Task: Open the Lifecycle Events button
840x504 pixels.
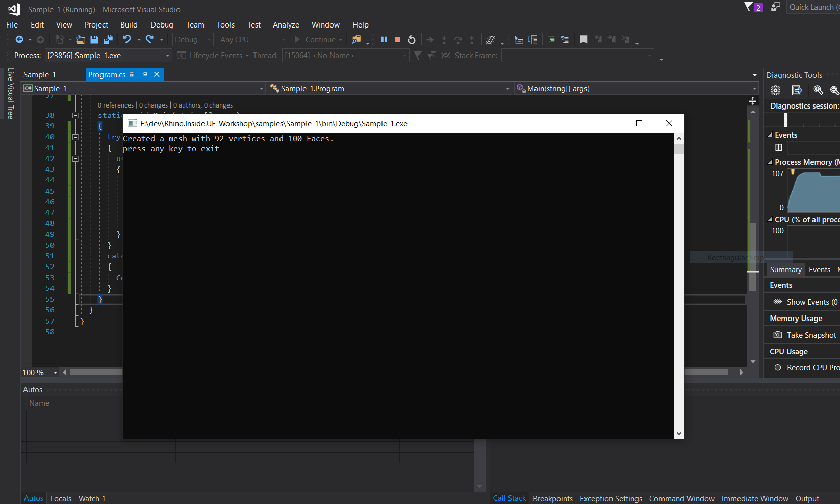Action: coord(213,56)
